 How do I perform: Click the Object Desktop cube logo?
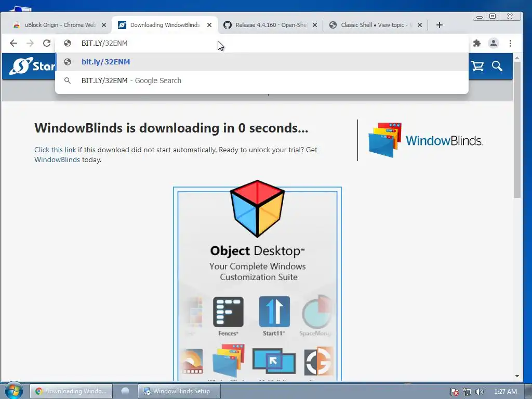[257, 208]
